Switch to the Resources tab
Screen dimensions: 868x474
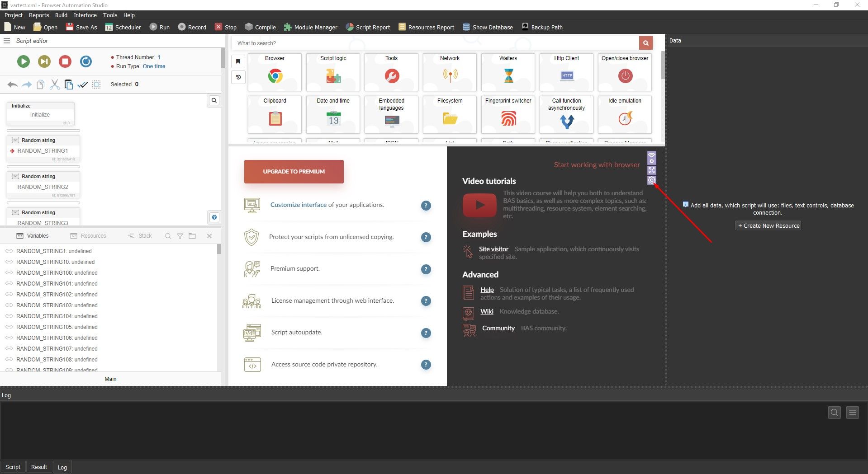(x=89, y=236)
